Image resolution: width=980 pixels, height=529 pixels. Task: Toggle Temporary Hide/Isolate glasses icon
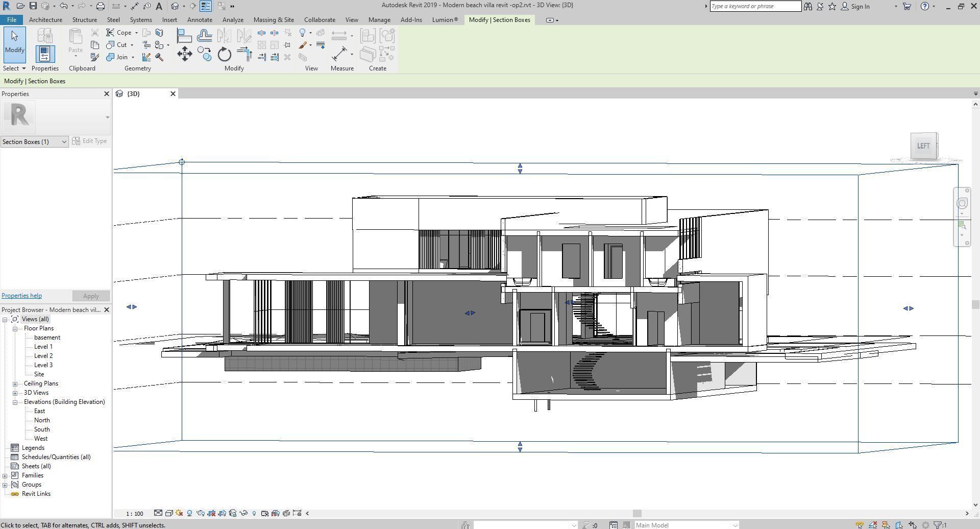tap(243, 513)
